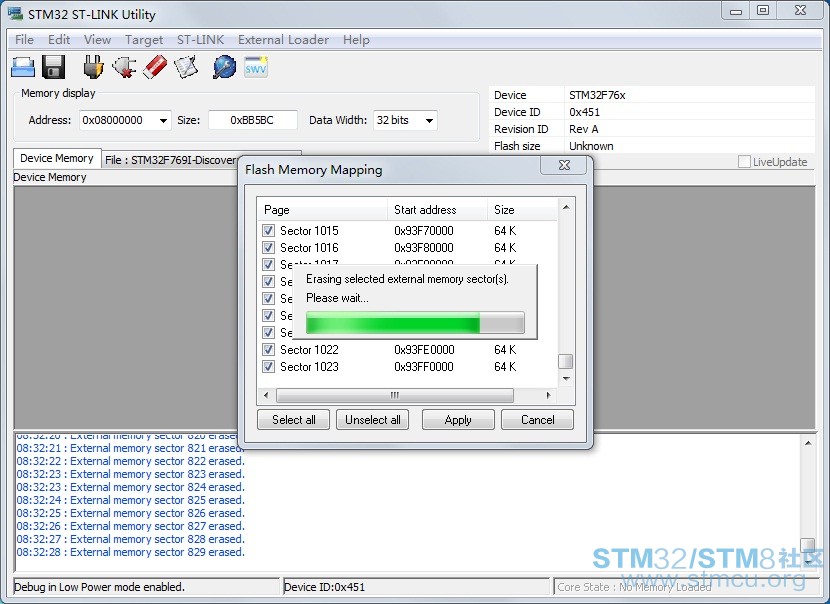Enable the LiveUpdate checkbox
Screen dimensions: 830x604
pos(744,161)
